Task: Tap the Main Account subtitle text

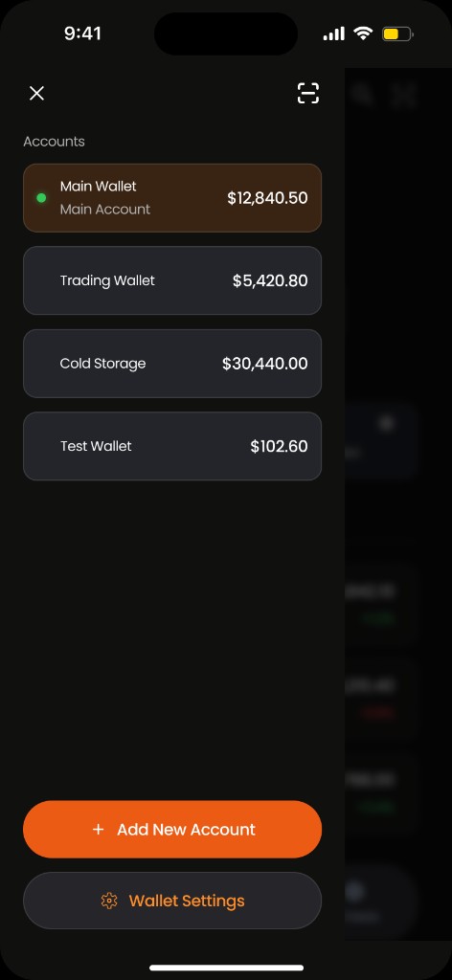Action: pos(105,210)
